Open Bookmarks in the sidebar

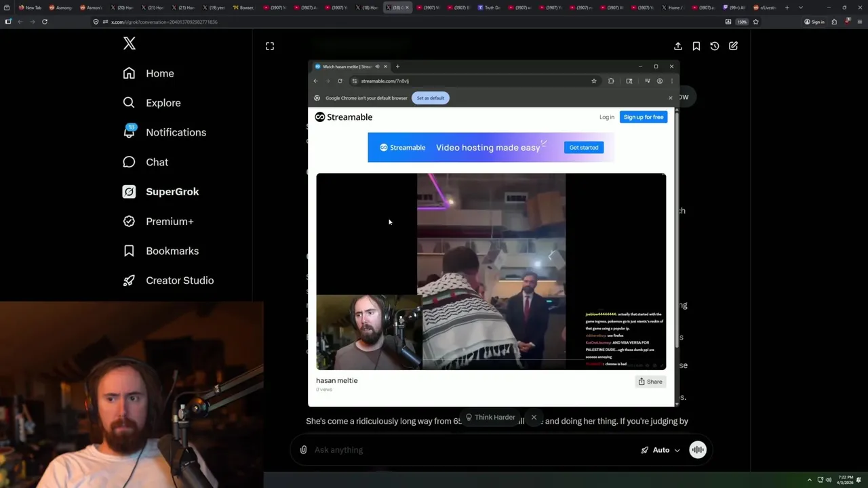pyautogui.click(x=161, y=251)
